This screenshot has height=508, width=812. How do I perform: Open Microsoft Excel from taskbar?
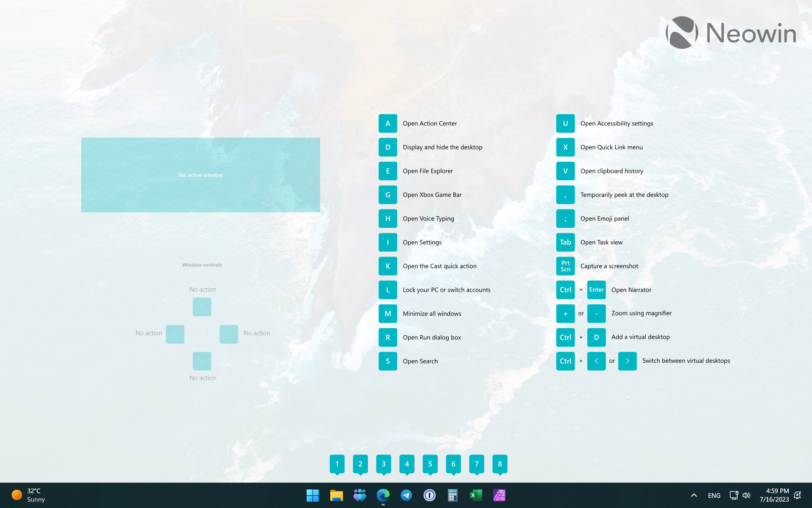tap(477, 494)
